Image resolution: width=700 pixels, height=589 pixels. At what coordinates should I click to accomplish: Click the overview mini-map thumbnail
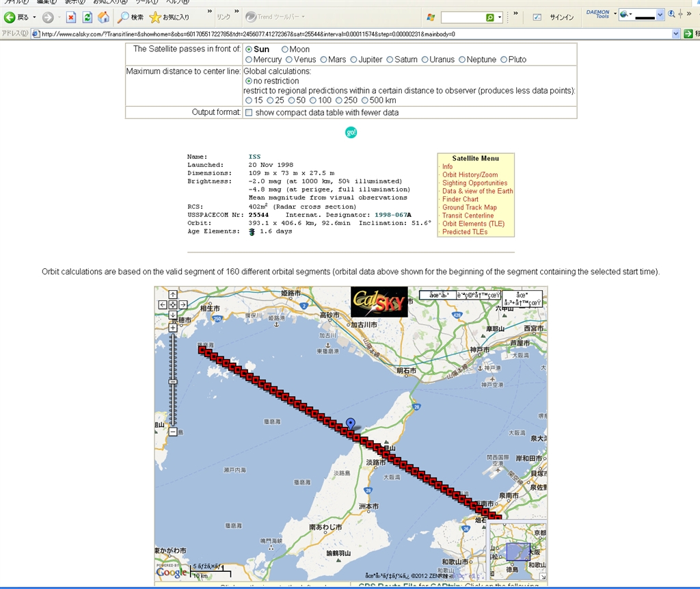click(x=517, y=551)
